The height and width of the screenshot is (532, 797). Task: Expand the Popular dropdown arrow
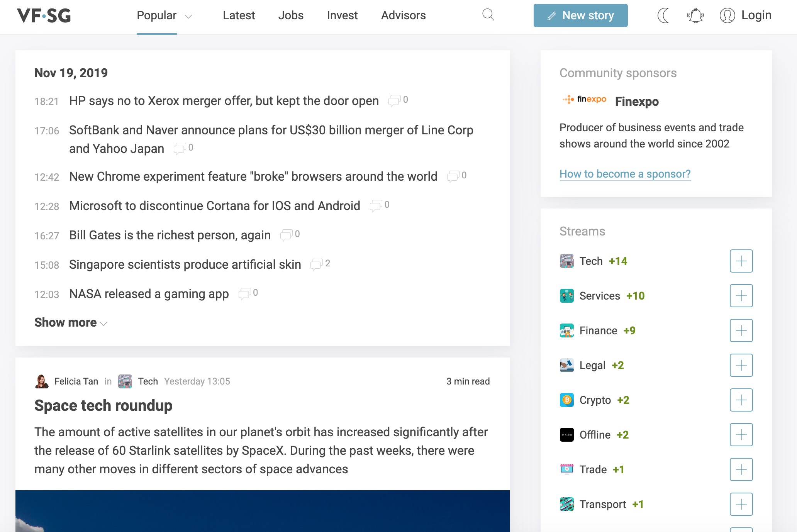tap(188, 16)
